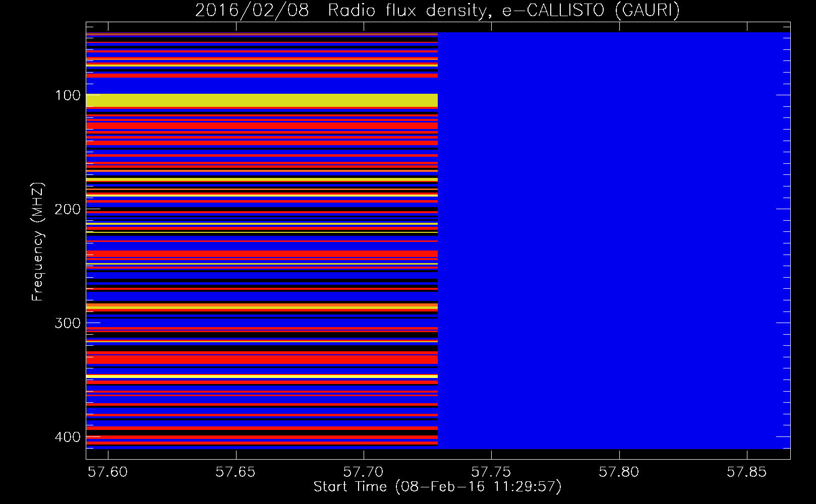Click the 57.60 time tick label

pos(108,472)
